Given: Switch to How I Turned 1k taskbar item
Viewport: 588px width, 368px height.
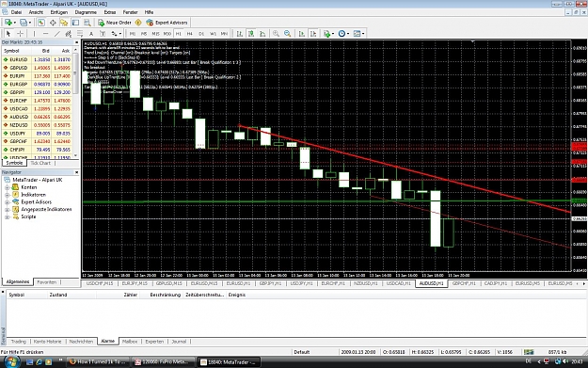Looking at the screenshot, I should click(98, 362).
